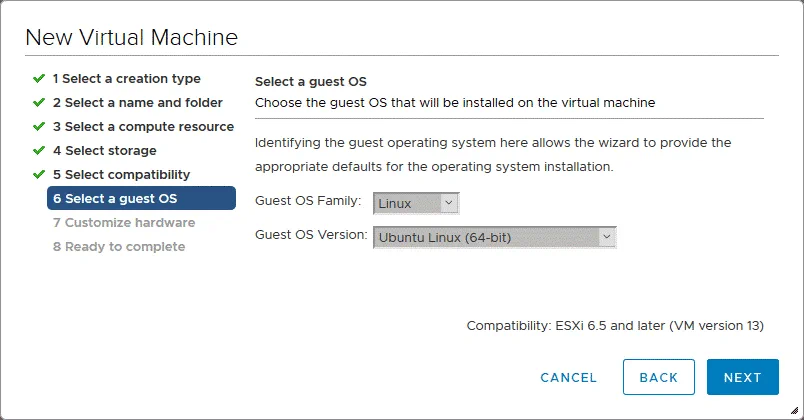The height and width of the screenshot is (420, 804).
Task: Click the BACK button
Action: pos(658,377)
